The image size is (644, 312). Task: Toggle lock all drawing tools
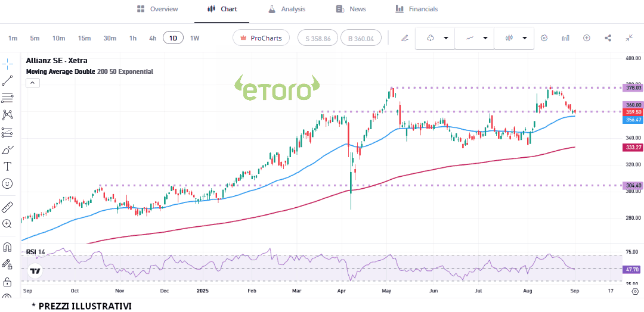tap(8, 281)
